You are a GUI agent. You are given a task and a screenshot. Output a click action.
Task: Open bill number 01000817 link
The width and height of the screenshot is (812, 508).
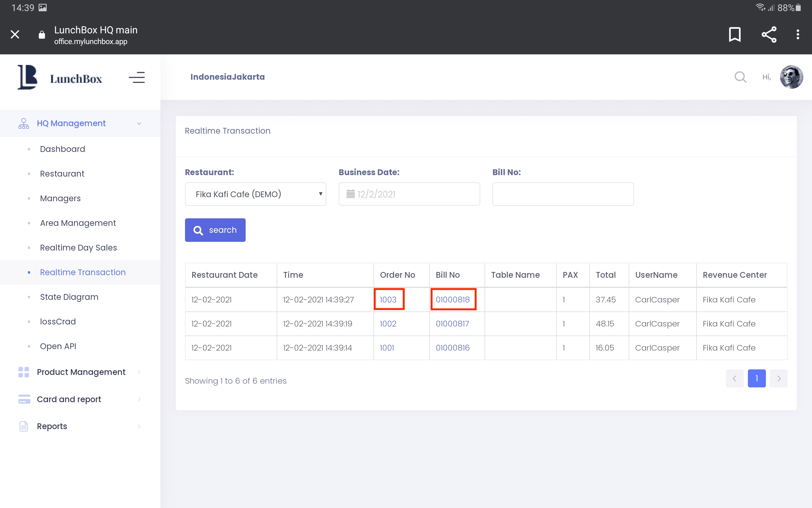(x=452, y=324)
